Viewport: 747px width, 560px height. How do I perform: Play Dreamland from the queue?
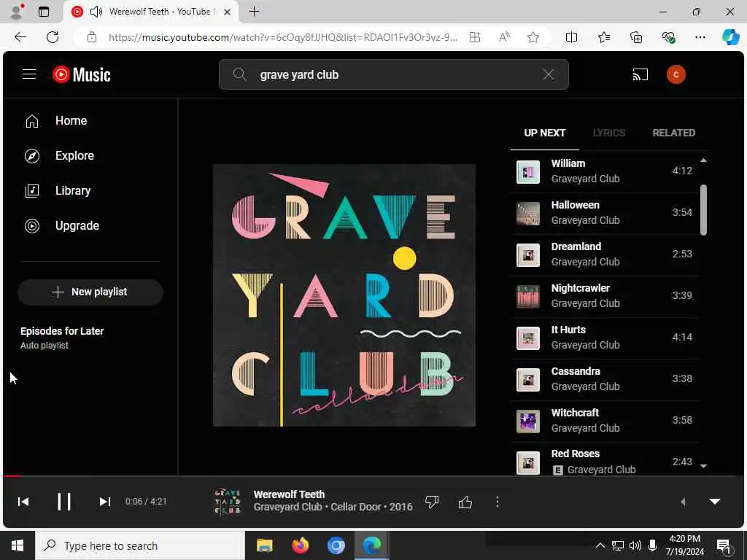[x=604, y=254]
